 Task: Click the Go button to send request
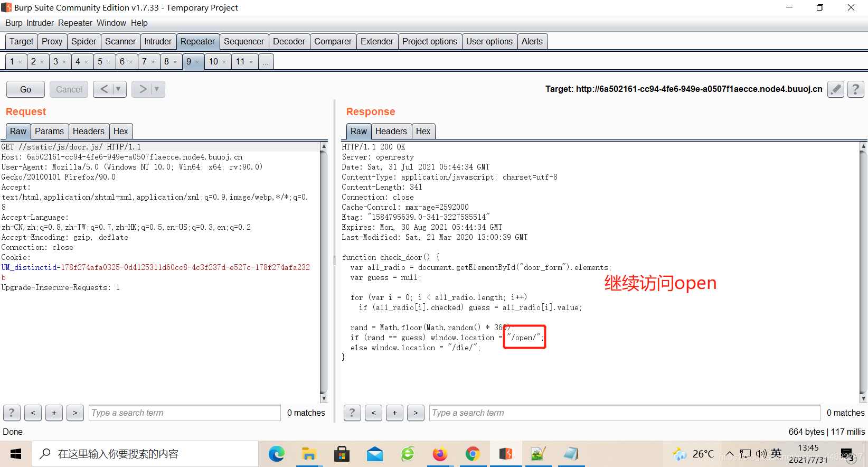[25, 89]
